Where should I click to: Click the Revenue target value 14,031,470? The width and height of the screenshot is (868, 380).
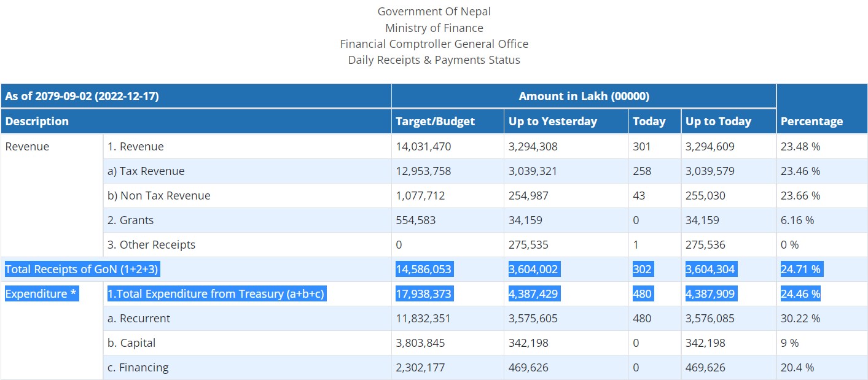[x=423, y=147]
